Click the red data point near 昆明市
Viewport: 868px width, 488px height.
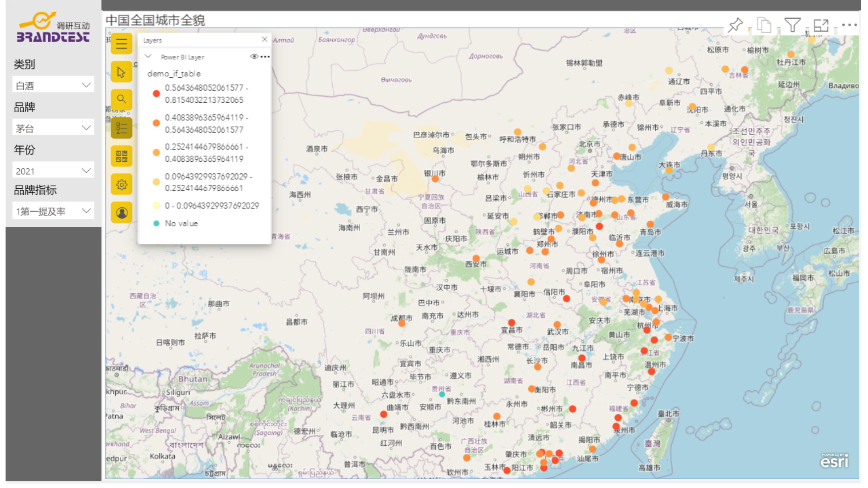point(383,414)
